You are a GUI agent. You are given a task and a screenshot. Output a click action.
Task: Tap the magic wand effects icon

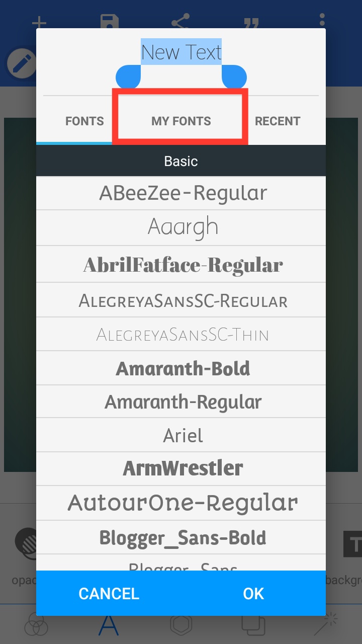(x=326, y=624)
